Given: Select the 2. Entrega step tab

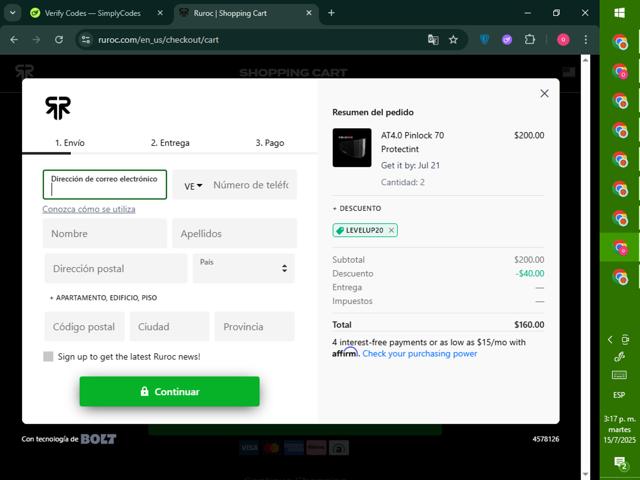Looking at the screenshot, I should pos(170,143).
